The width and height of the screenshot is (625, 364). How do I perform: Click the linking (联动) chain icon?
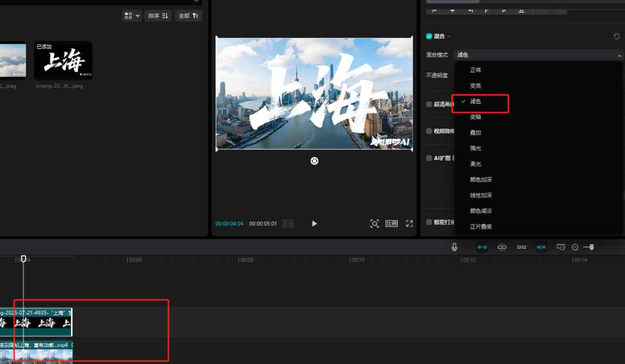point(521,247)
